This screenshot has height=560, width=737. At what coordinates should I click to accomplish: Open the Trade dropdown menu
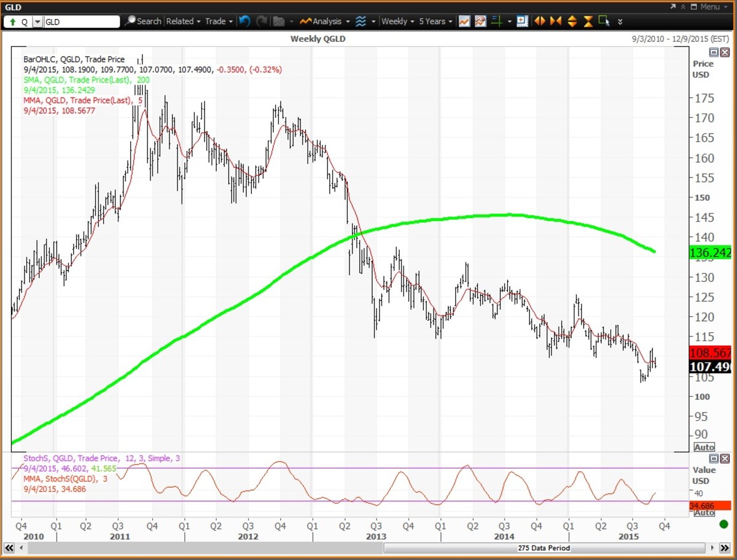pos(219,21)
